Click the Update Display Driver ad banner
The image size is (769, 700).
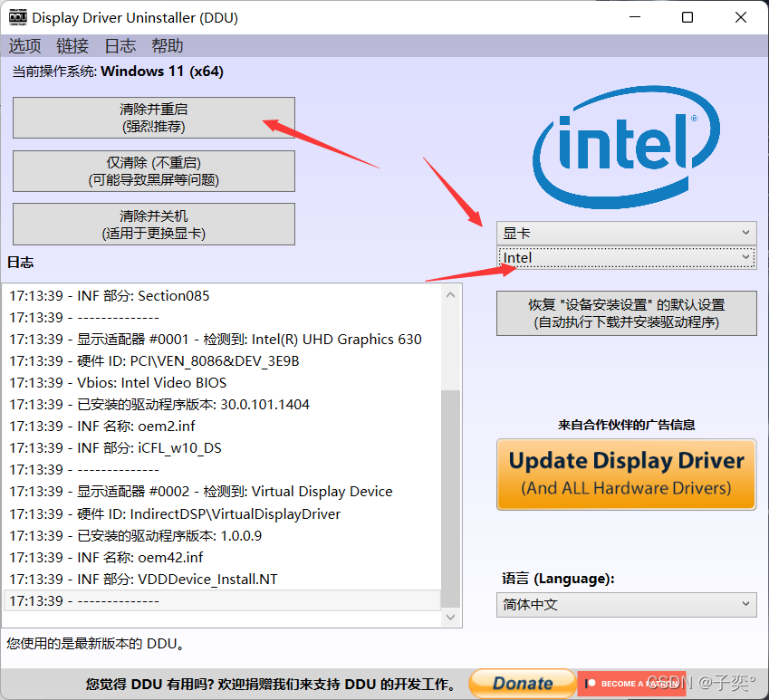626,475
